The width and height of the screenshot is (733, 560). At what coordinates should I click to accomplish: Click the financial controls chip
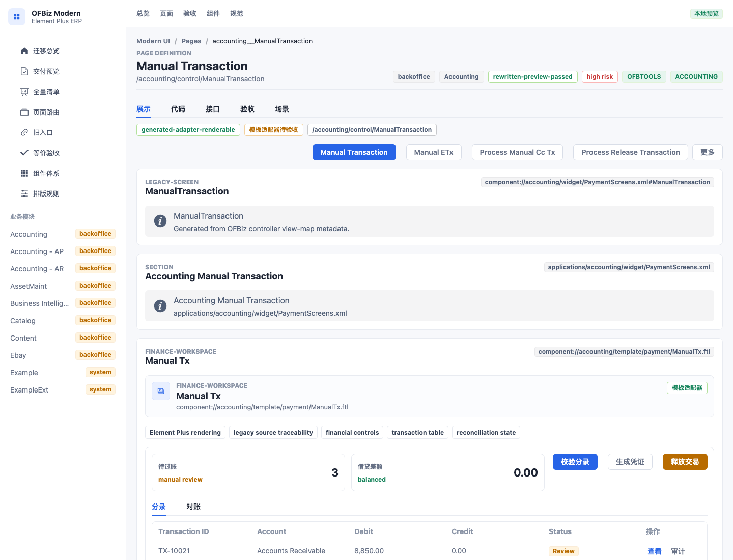[352, 433]
